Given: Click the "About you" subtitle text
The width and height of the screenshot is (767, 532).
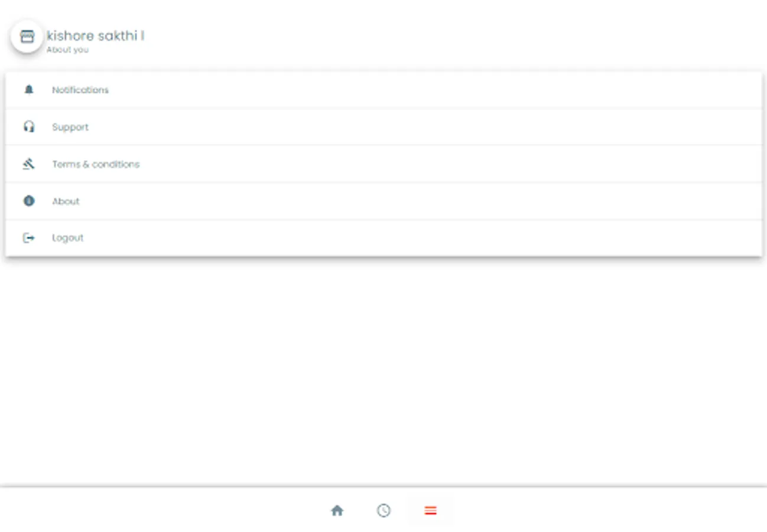Looking at the screenshot, I should (67, 50).
